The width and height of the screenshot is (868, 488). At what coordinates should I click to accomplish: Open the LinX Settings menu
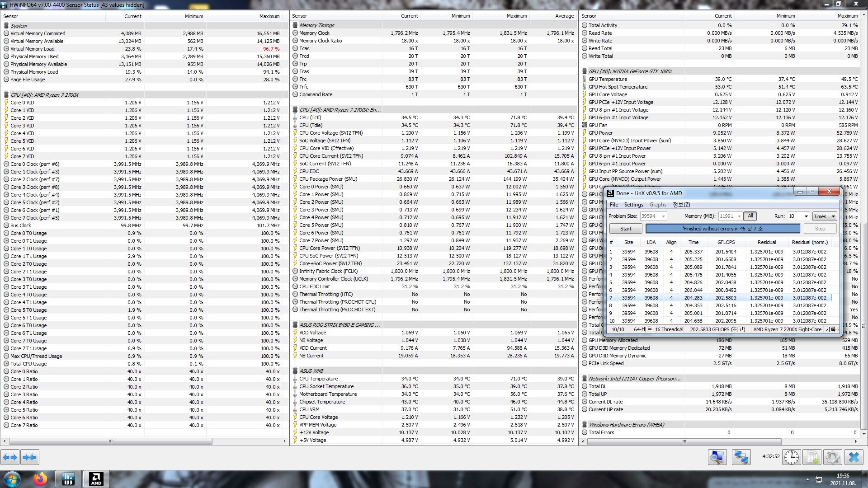pos(633,205)
